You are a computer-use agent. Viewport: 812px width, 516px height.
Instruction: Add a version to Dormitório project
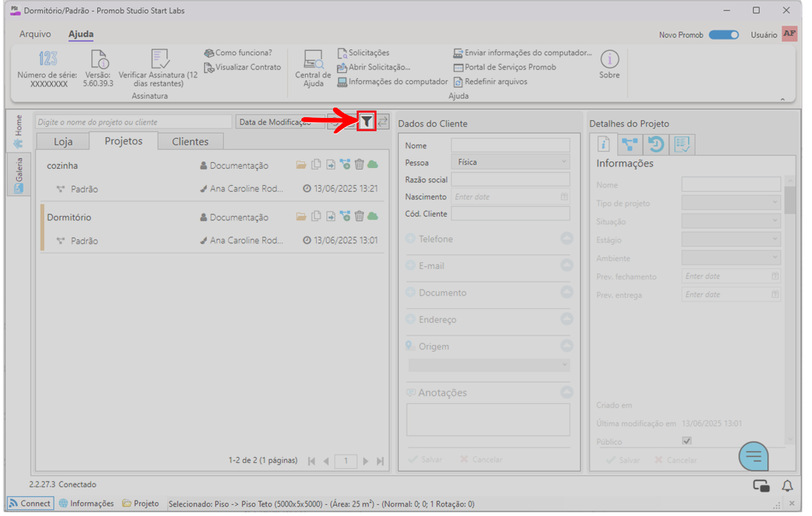click(x=345, y=216)
